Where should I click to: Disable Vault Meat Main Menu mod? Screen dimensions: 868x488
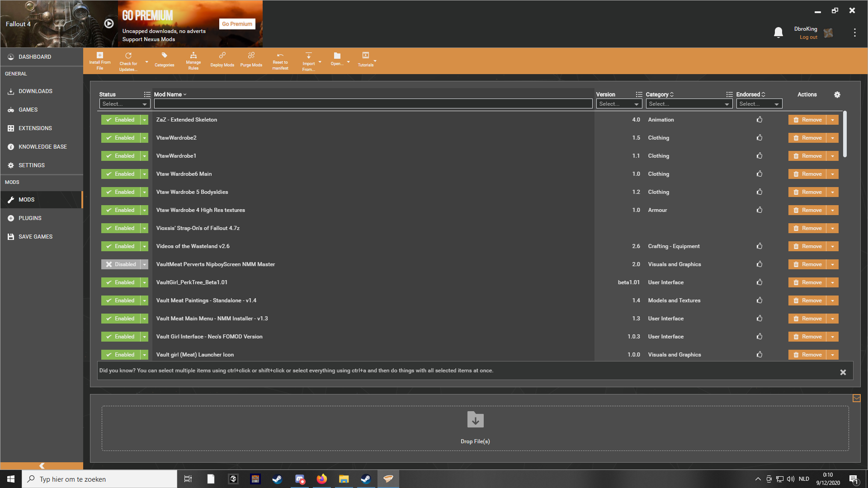click(121, 319)
